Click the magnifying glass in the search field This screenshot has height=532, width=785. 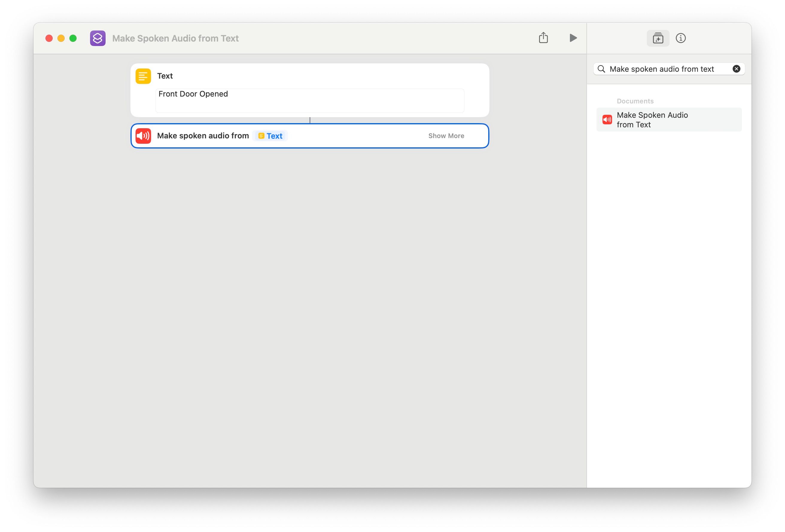pos(602,69)
